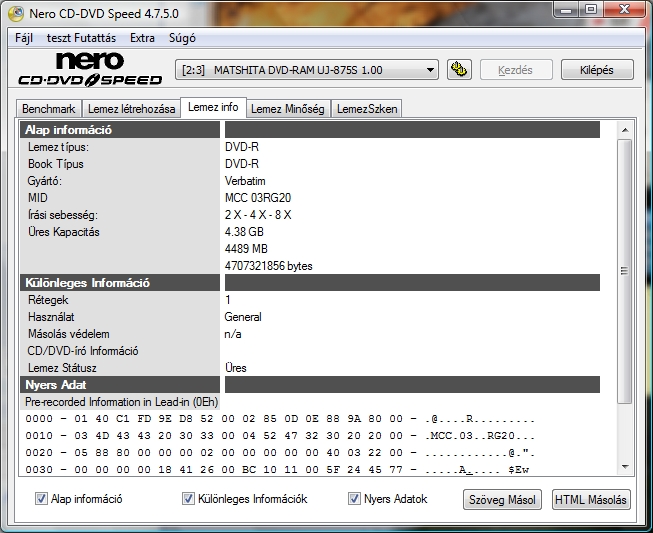Select the 4707321856 bytes value
653x533 pixels.
268,266
